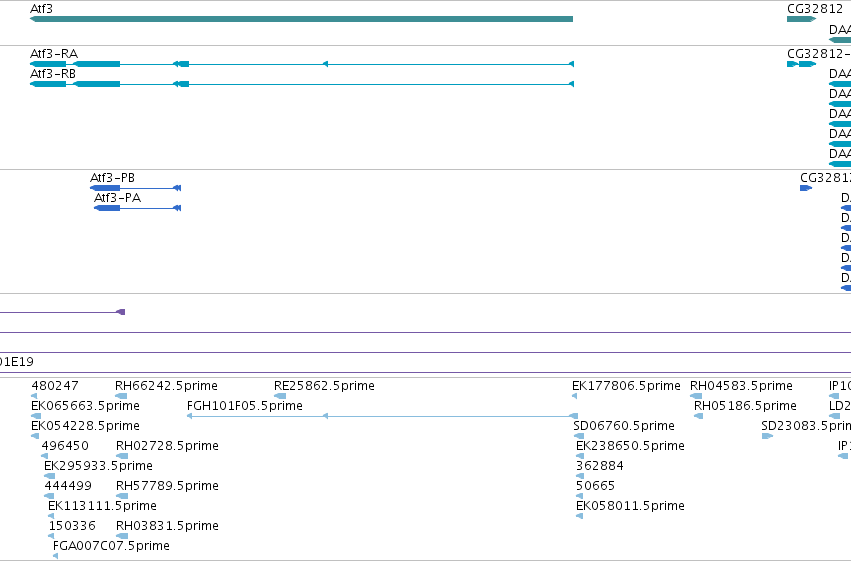851x561 pixels.
Task: Select the CG32812 gene glyph
Action: (802, 19)
